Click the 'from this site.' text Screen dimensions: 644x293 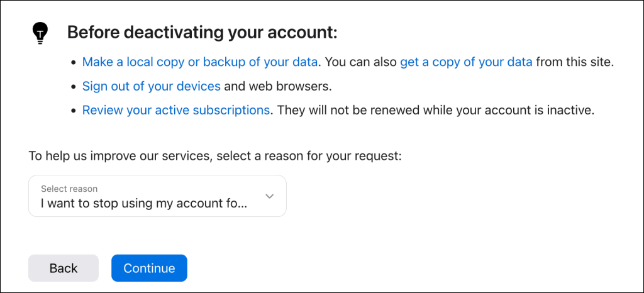click(x=575, y=62)
